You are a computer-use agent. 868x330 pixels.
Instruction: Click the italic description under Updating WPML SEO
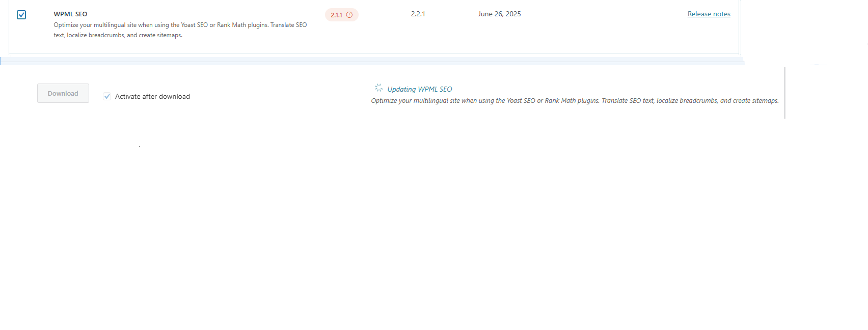[x=575, y=101]
